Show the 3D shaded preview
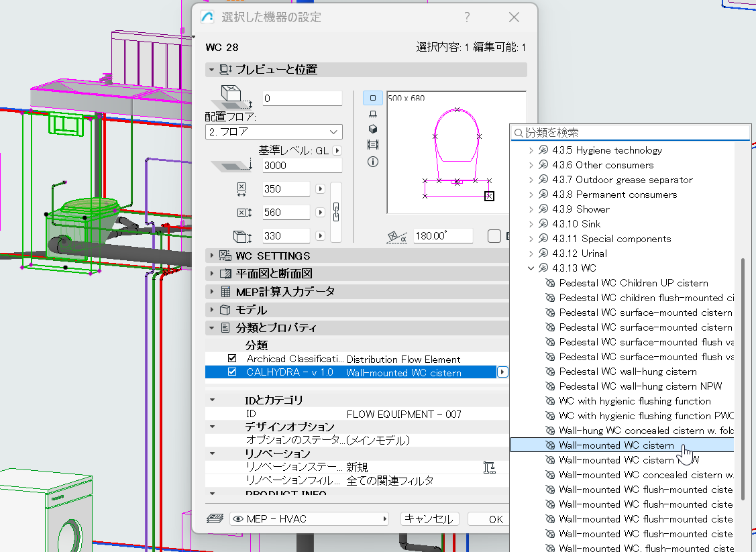Viewport: 756px width, 552px height. pos(373,129)
